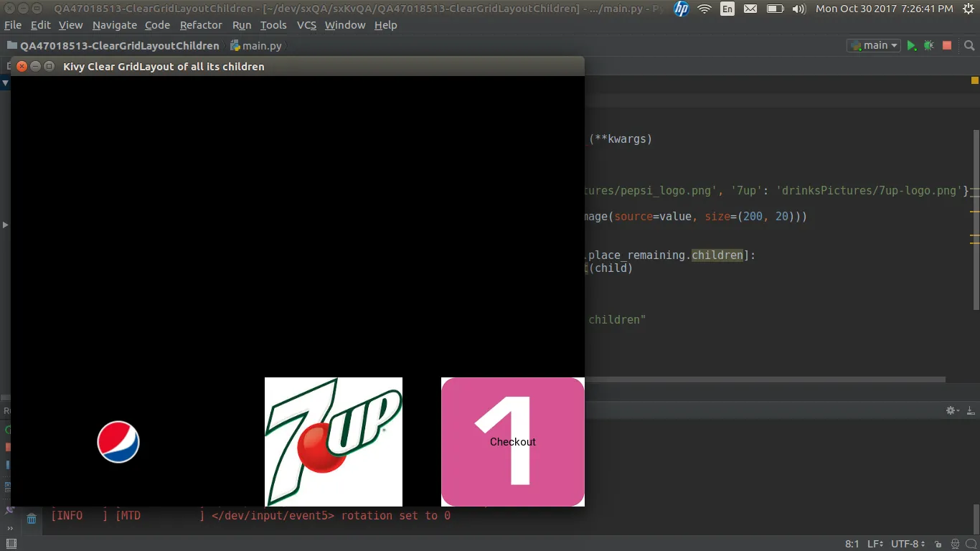980x551 pixels.
Task: Open the inspector hat-man icon in status bar
Action: pos(955,544)
